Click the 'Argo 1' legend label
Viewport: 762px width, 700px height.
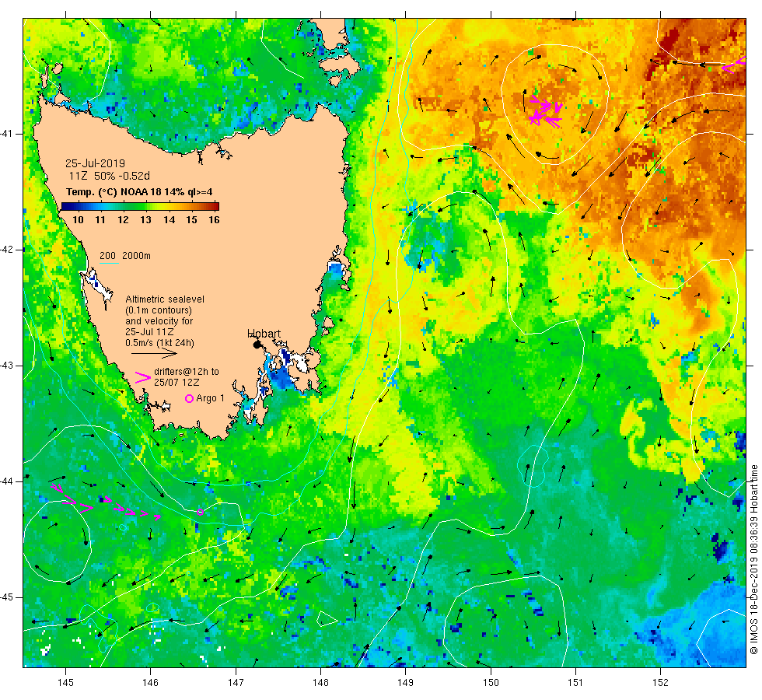point(211,398)
